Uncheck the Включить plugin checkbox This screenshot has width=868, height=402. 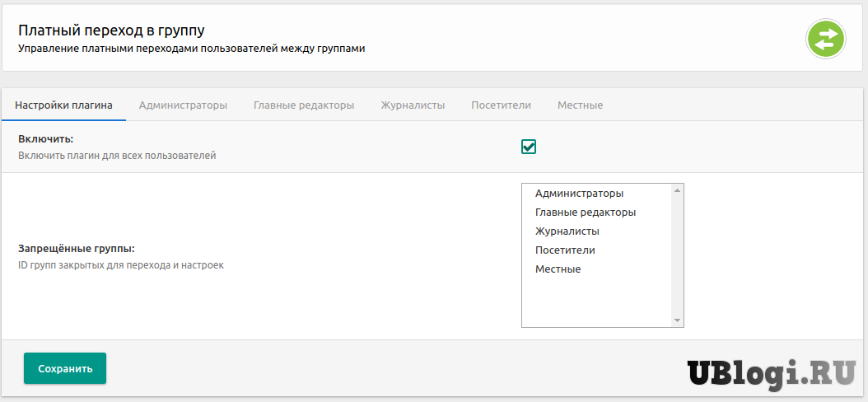(x=529, y=147)
